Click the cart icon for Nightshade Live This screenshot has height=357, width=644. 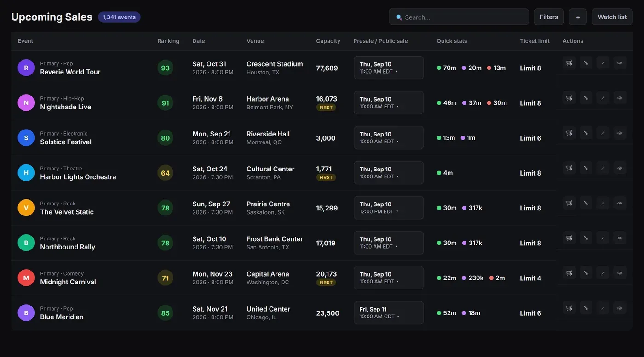(x=569, y=98)
